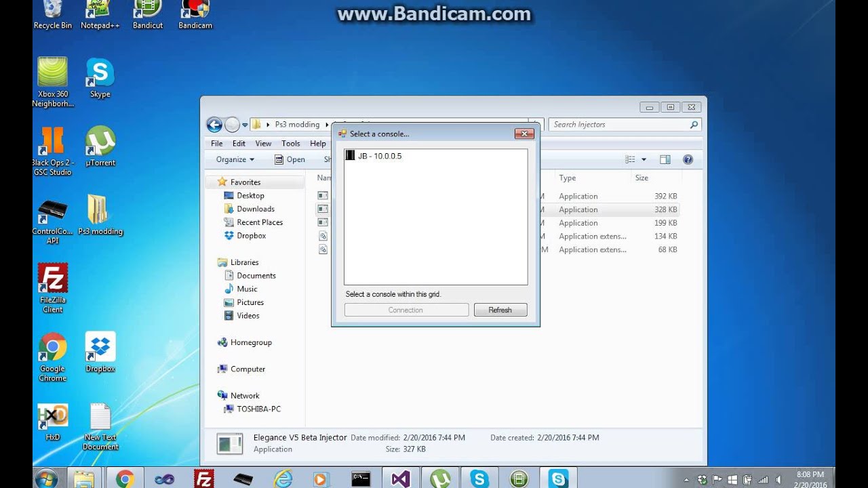Click the FileZilla taskbar icon

(x=203, y=479)
